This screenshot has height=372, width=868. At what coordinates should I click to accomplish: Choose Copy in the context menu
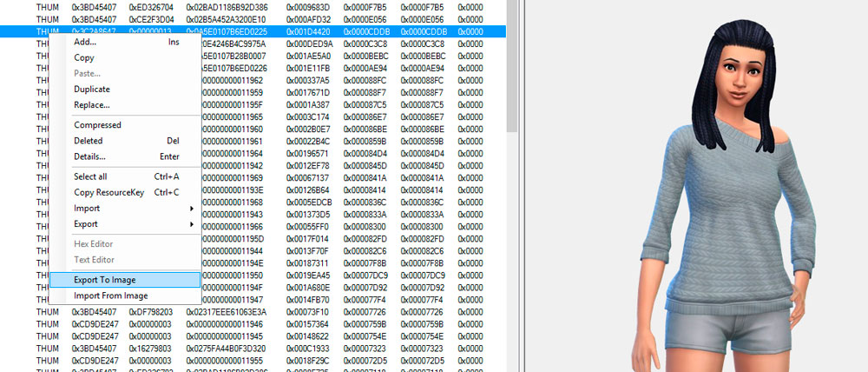(84, 57)
